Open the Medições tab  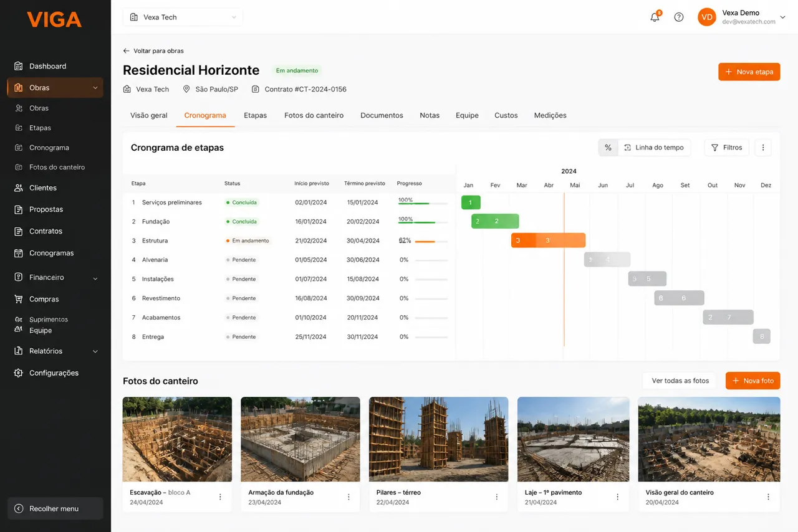(550, 115)
